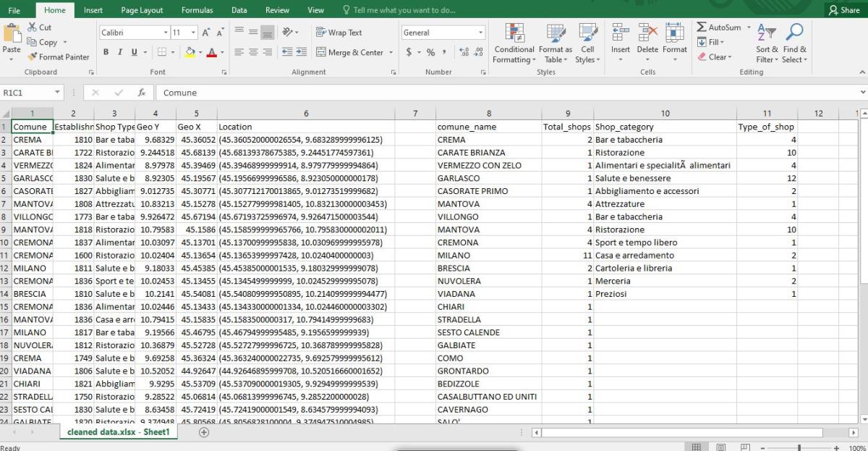
Task: Open Sort & Filter tool
Action: (x=767, y=43)
